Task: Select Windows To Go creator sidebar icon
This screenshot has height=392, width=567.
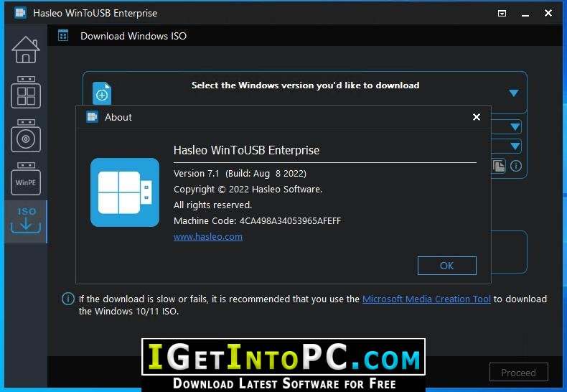Action: pos(26,93)
